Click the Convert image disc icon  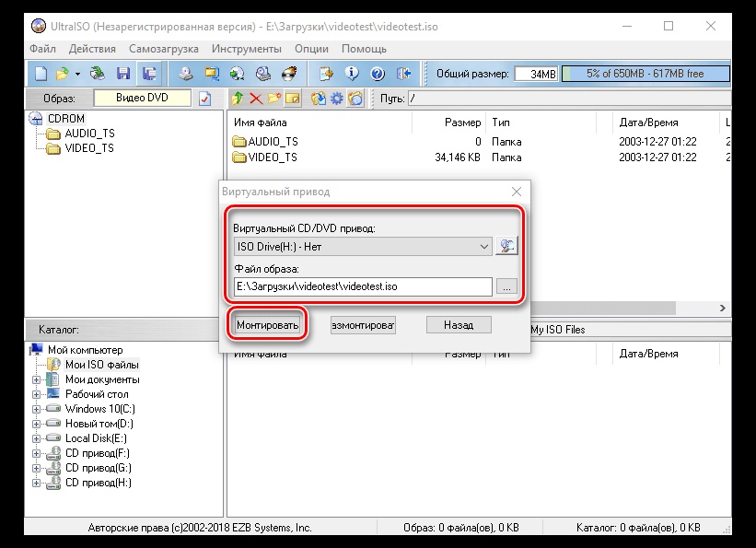coord(238,74)
